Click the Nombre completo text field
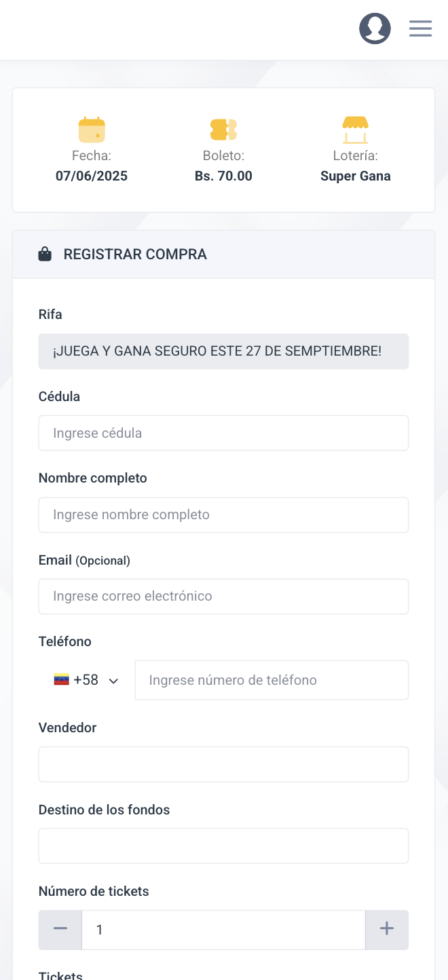The image size is (448, 980). [x=223, y=514]
